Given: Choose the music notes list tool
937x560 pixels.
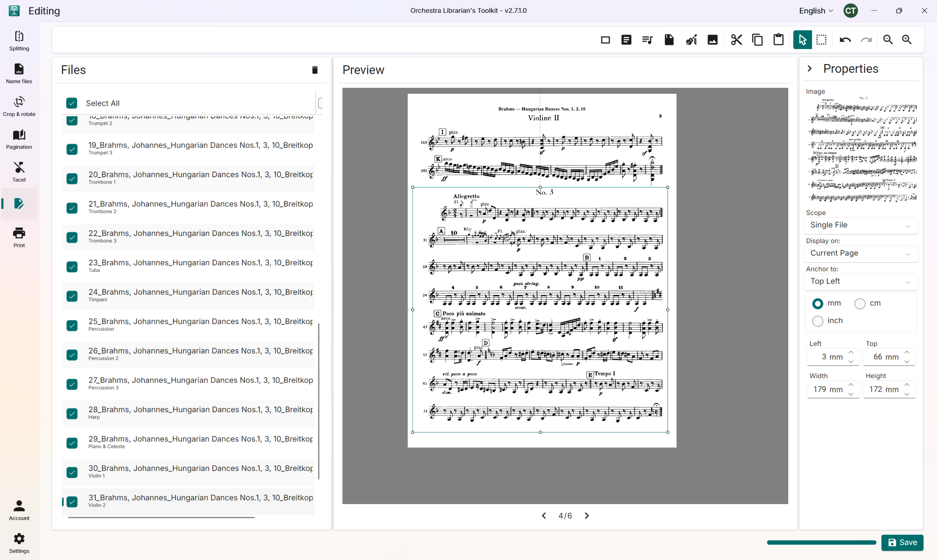Looking at the screenshot, I should (x=647, y=40).
